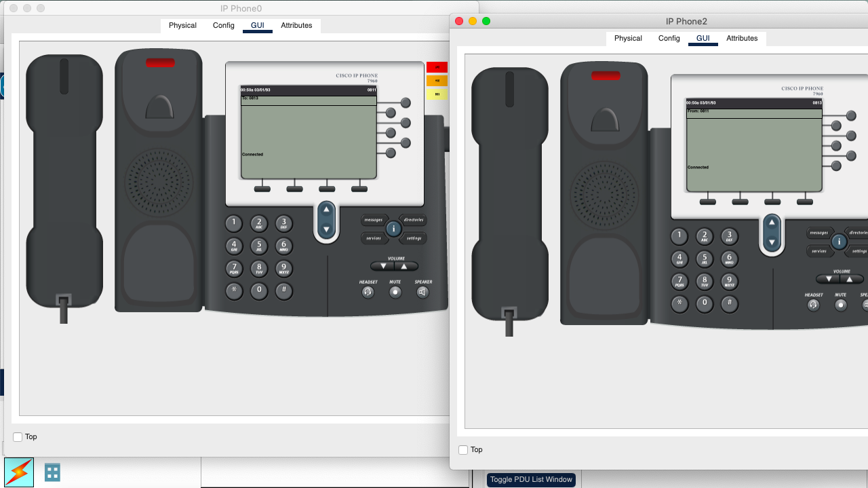Open the Physical tab in IP Phone2

628,39
